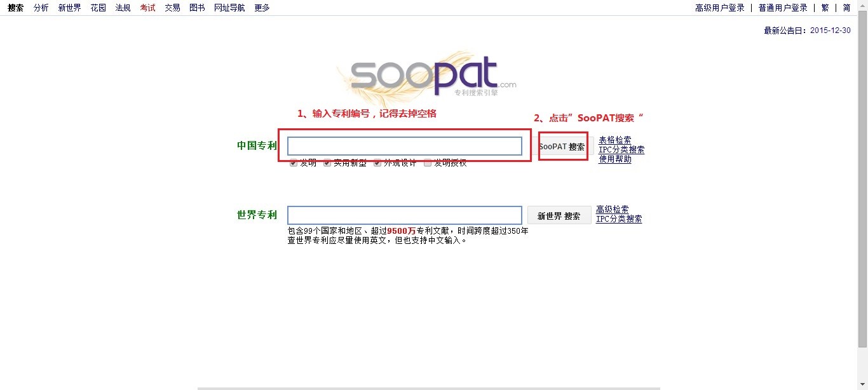Click the 高级用户登录 link
868x390 pixels.
[x=720, y=8]
